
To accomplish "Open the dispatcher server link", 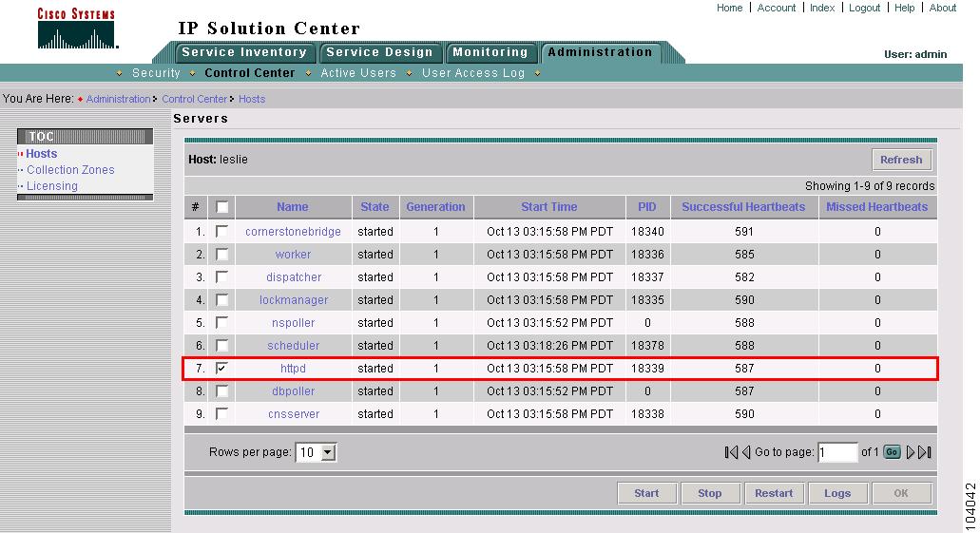I will pos(294,277).
